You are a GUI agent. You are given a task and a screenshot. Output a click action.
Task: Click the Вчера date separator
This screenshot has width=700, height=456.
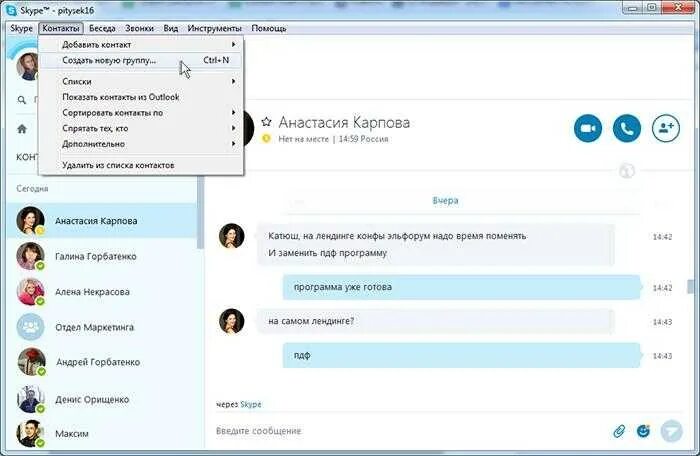445,201
